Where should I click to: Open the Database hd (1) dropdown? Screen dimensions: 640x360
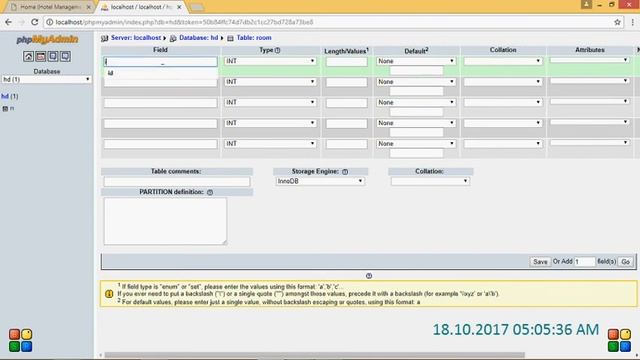(x=47, y=80)
